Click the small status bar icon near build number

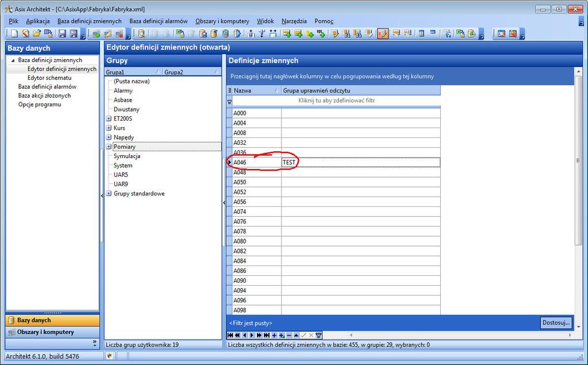(109, 356)
